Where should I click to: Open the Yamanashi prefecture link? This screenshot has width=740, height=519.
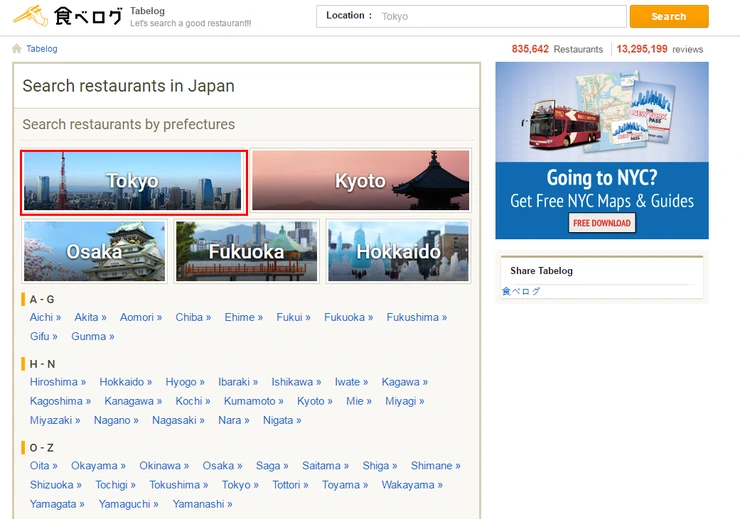(x=202, y=504)
